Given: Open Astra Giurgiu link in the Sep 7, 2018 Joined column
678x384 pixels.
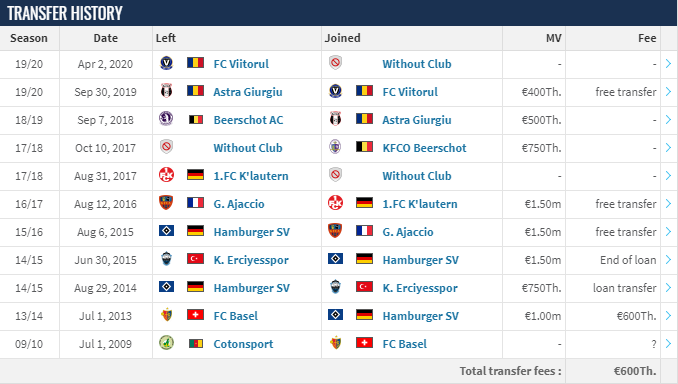Looking at the screenshot, I should [416, 120].
